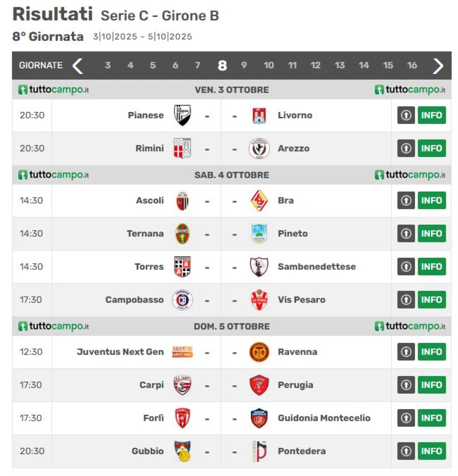Select giornata 7 in the navigation
The image size is (458, 476).
pyautogui.click(x=198, y=65)
